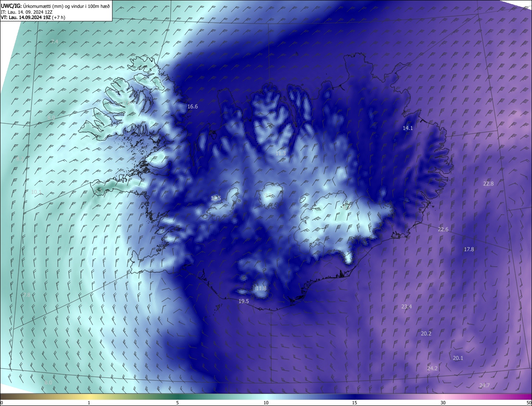The height and width of the screenshot is (406, 532).
Task: Click the 24.2 value label
Action: (432, 369)
